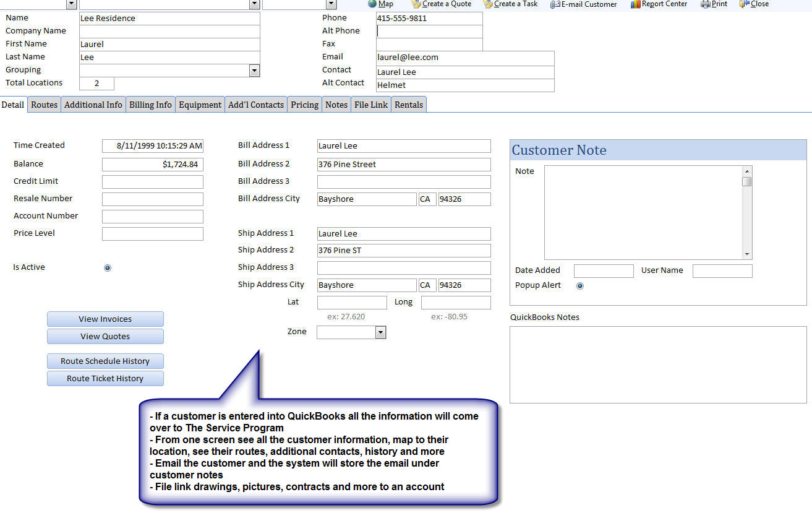This screenshot has height=518, width=812.
Task: Toggle the Is Active radio button
Action: point(108,268)
